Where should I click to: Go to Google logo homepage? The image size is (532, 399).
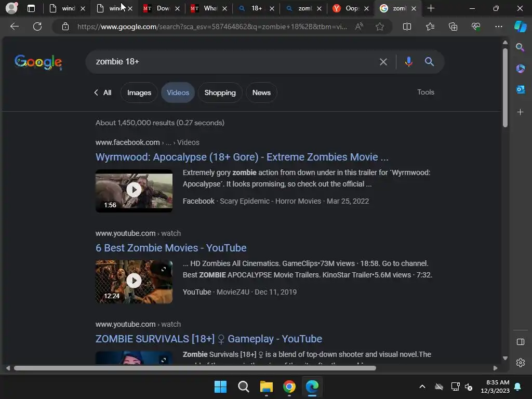pyautogui.click(x=38, y=62)
